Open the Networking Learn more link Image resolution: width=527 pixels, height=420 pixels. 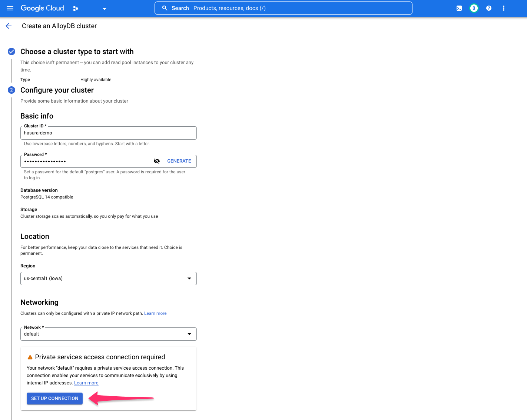(x=155, y=313)
